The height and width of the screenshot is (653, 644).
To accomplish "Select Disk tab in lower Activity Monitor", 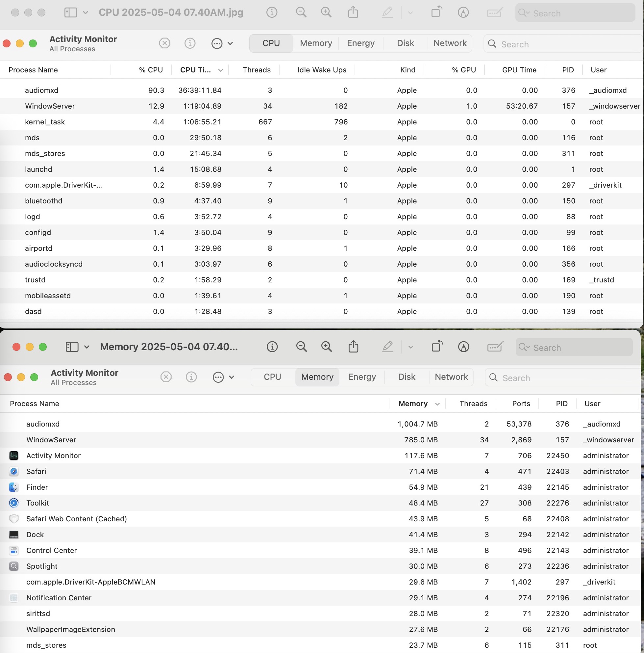I will point(407,377).
